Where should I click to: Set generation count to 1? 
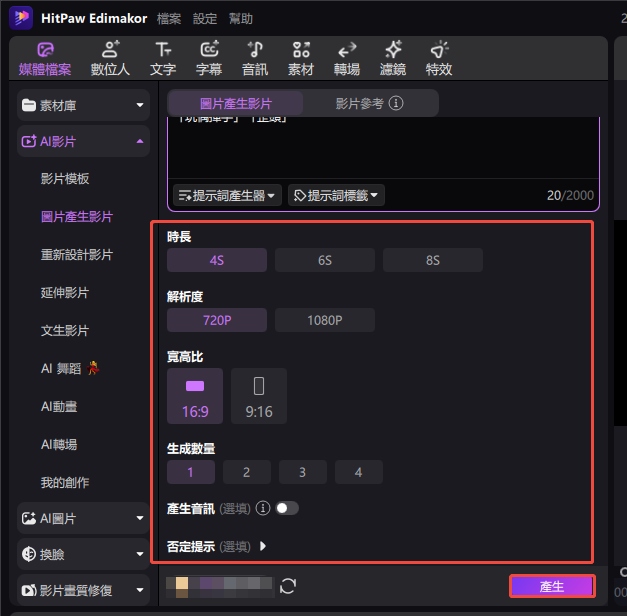[x=191, y=472]
